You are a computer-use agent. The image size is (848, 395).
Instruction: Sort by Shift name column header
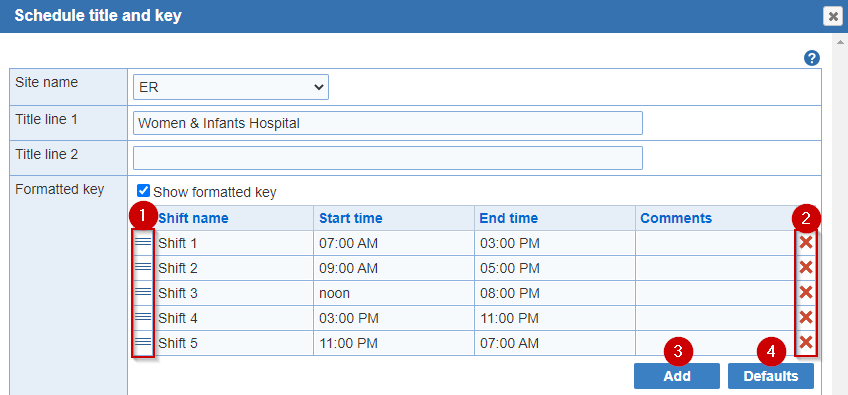point(193,218)
